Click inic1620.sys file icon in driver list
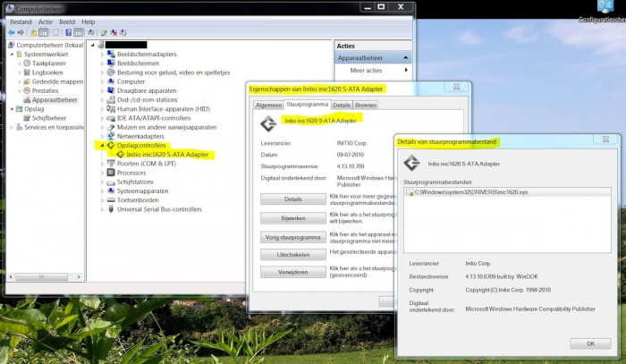The image size is (626, 364). (x=410, y=192)
